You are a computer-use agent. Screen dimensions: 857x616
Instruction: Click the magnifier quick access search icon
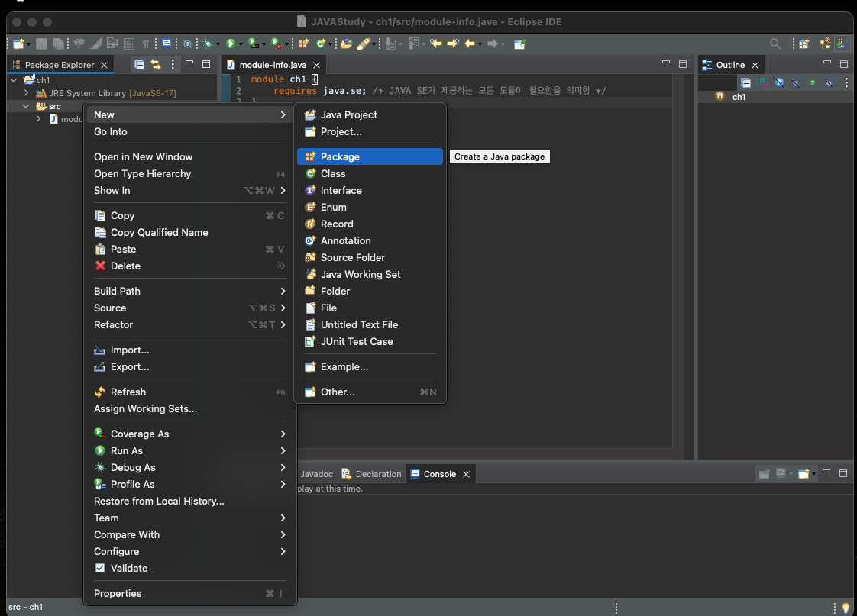pos(775,44)
